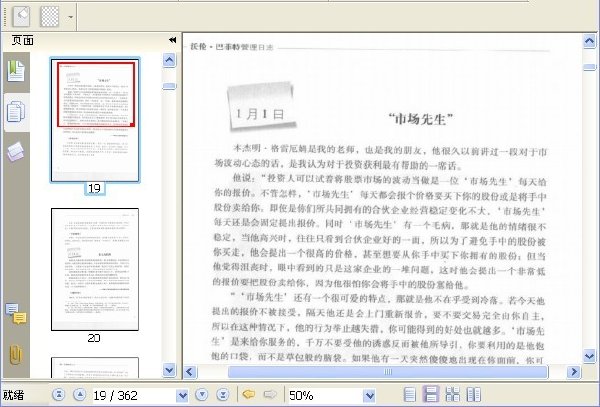Select page 19 thumbnail
Viewport: 600px width, 407px height.
[95, 120]
